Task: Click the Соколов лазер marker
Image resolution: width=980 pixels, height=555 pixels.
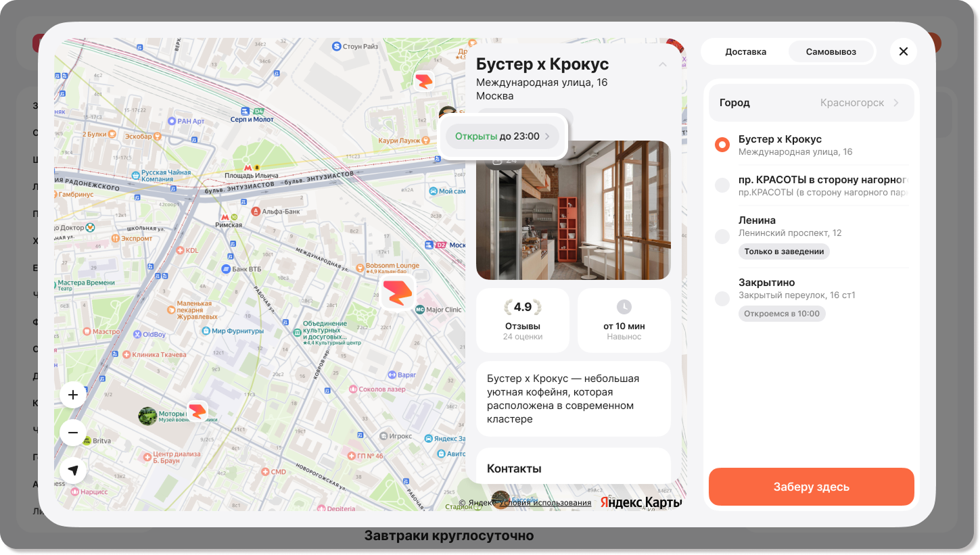Action: [x=352, y=389]
